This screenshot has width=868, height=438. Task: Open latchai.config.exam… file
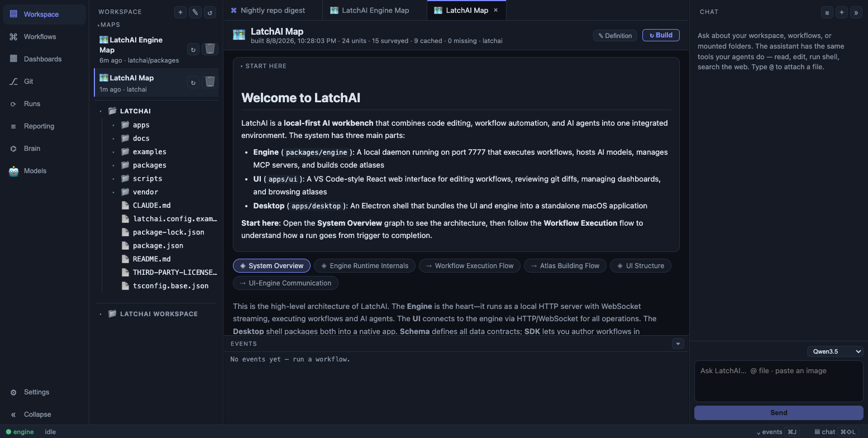(x=174, y=218)
